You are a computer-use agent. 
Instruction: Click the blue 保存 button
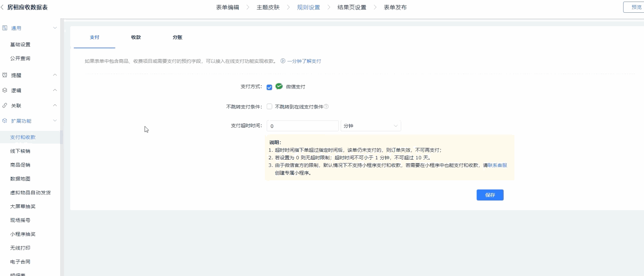pos(490,195)
